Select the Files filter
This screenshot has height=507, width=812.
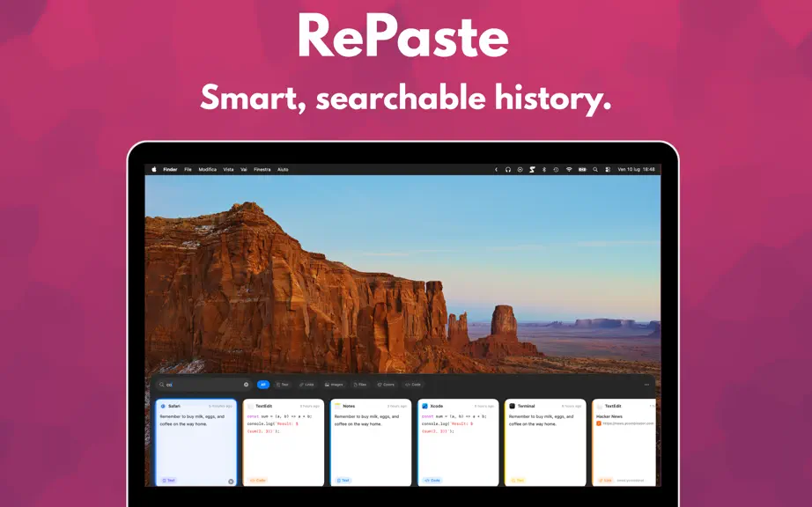coord(360,385)
